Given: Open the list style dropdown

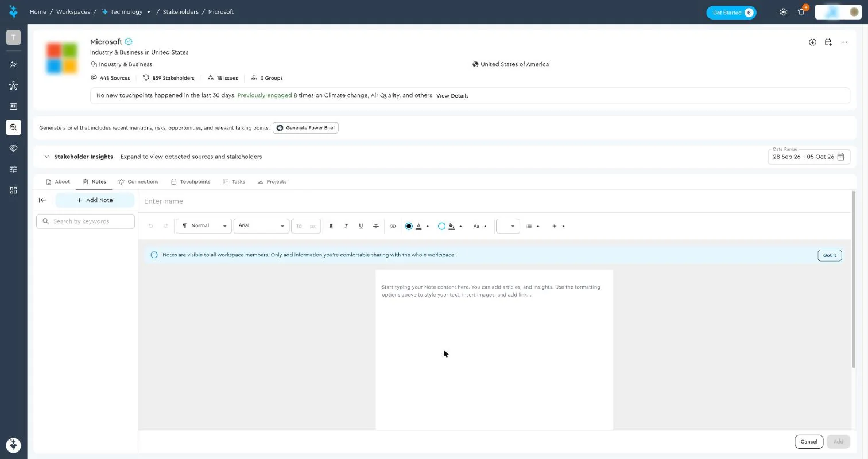Looking at the screenshot, I should 533,226.
